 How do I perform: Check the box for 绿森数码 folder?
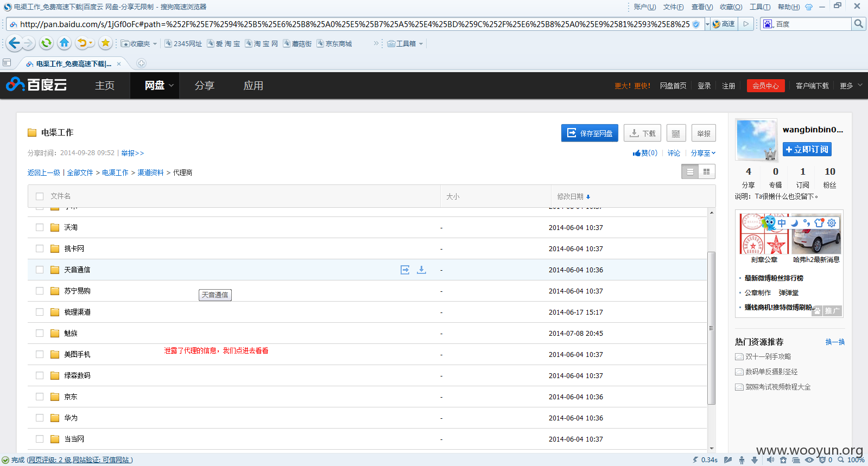(40, 375)
